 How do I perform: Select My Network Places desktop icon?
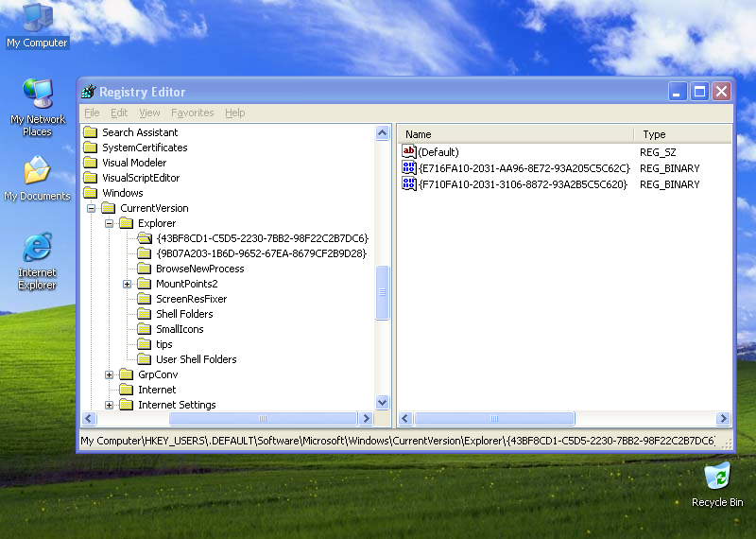click(x=37, y=108)
